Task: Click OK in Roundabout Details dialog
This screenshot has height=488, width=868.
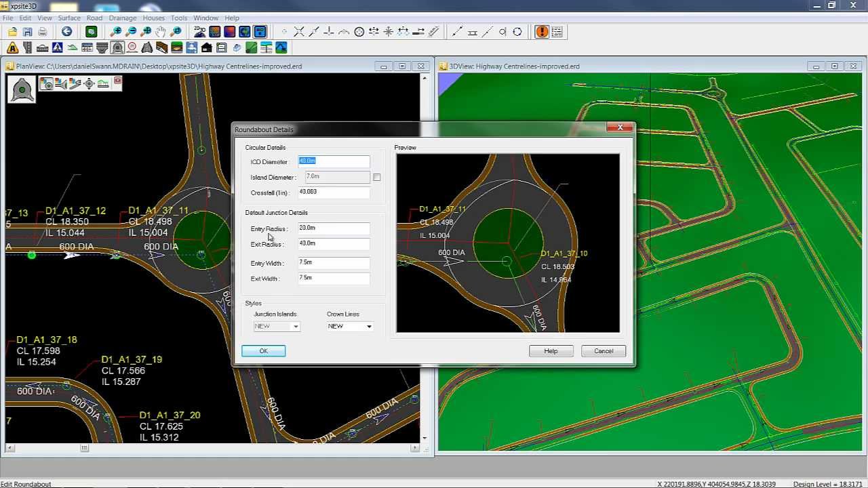Action: pyautogui.click(x=263, y=351)
